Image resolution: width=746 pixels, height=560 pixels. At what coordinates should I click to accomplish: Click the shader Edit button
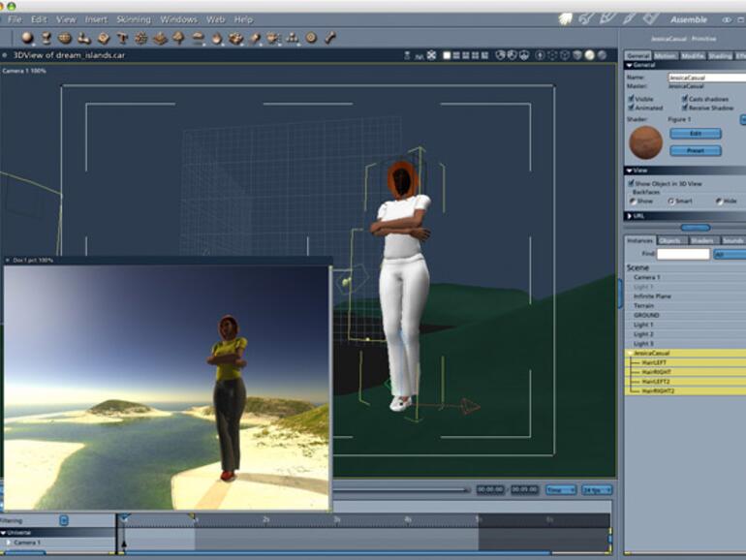(695, 134)
